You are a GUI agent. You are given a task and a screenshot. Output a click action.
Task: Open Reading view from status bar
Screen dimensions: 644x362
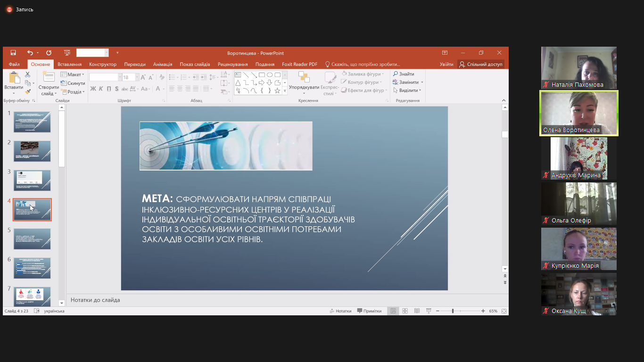pos(417,311)
